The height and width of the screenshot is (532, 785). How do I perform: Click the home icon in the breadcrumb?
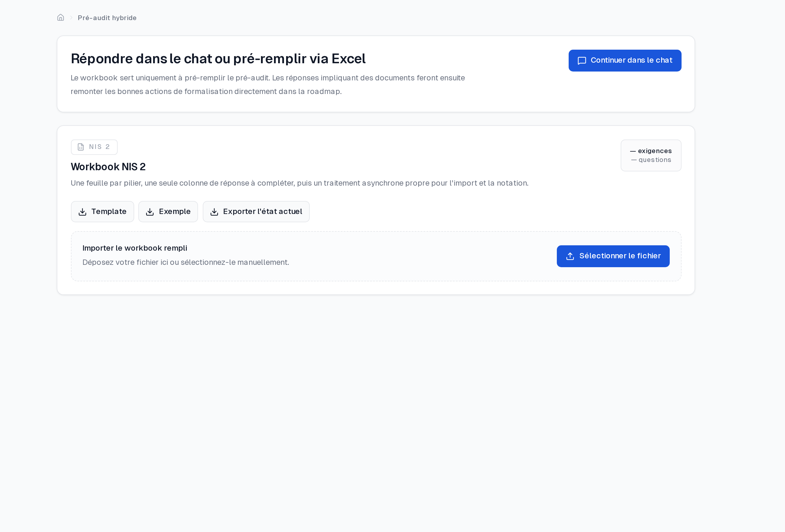[61, 17]
